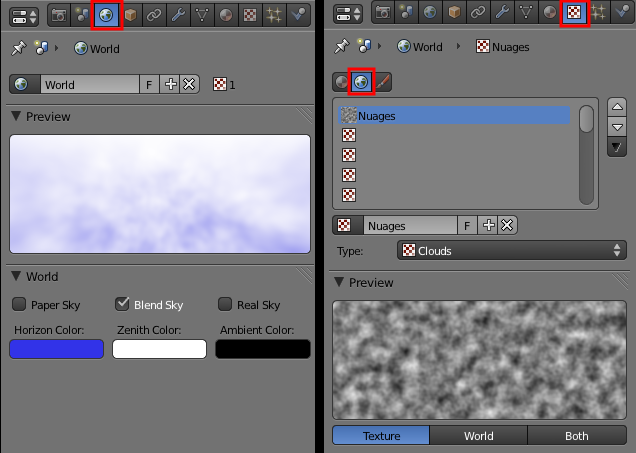Click Nuages breadcrumb in right panel
636x453 pixels.
coord(503,47)
